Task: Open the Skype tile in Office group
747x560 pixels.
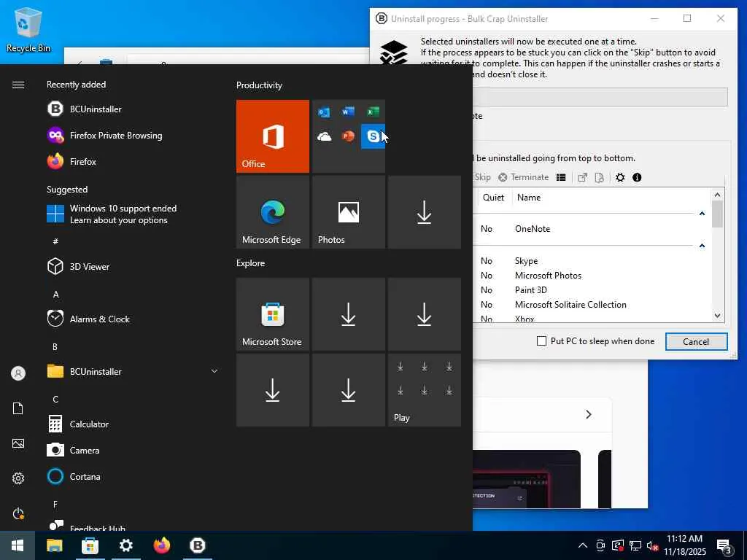Action: (x=373, y=136)
